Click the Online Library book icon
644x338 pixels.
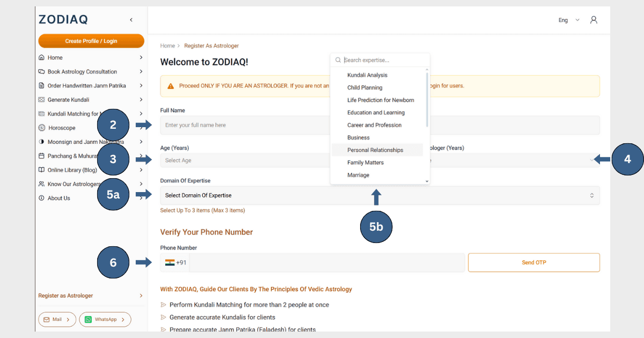pos(42,170)
